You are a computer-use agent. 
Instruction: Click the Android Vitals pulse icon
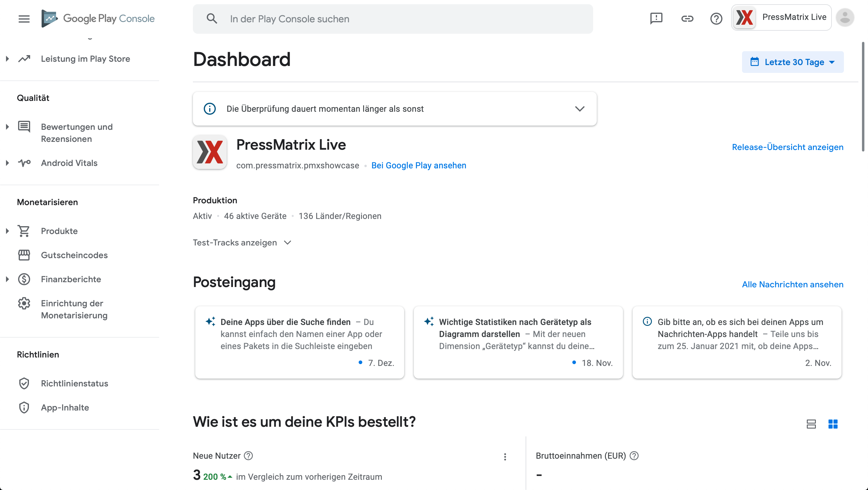coord(24,163)
